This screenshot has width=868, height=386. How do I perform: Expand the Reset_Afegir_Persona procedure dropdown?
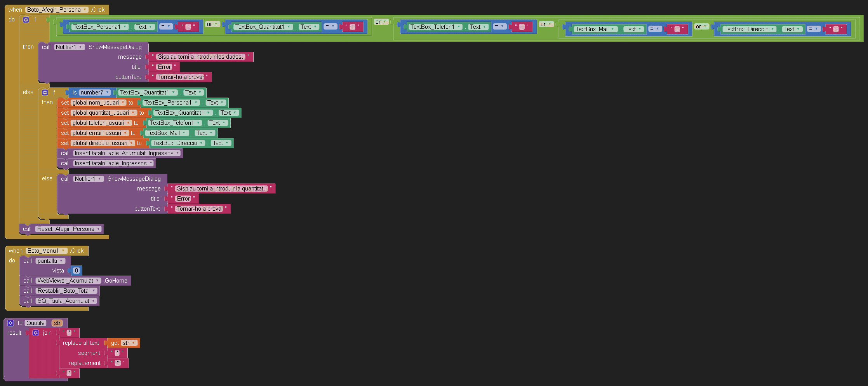point(99,229)
